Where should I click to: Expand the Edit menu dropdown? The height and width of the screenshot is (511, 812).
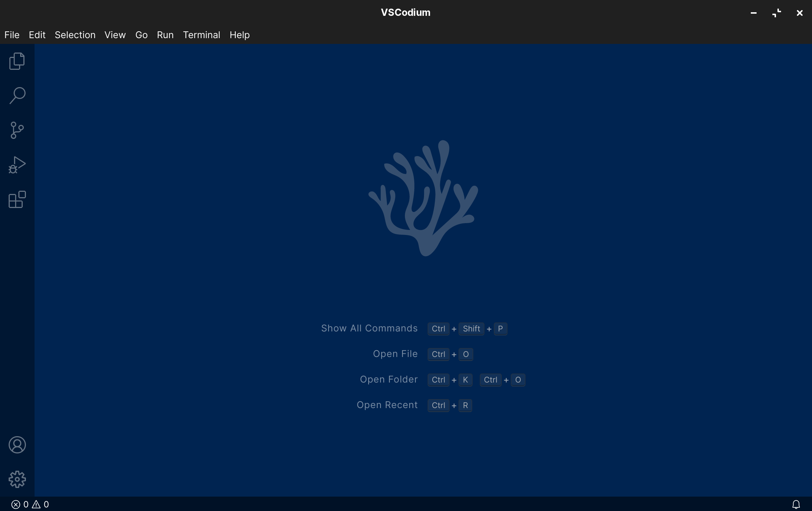click(x=36, y=35)
